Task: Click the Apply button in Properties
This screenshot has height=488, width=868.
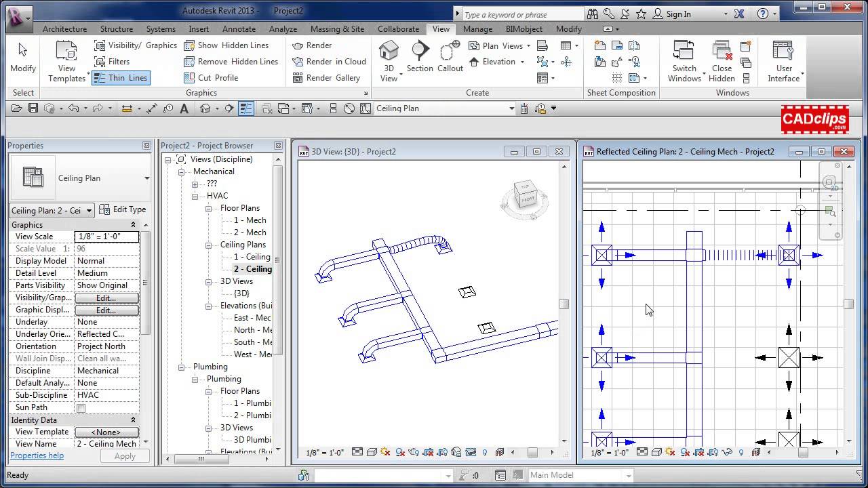Action: (125, 456)
